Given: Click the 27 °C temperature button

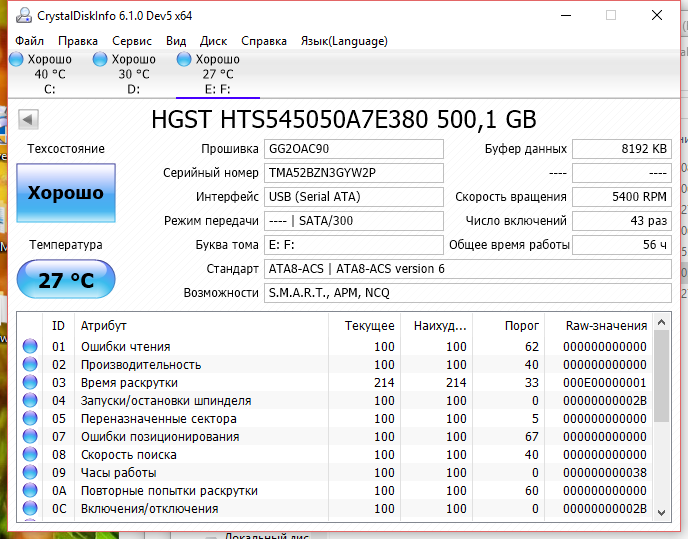Looking at the screenshot, I should coord(66,280).
